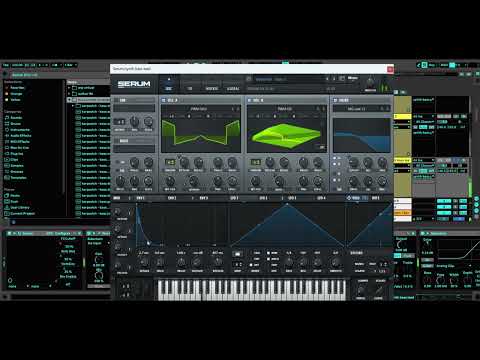The image size is (480, 360).
Task: Click the envelope Attack knob
Action: click(144, 262)
